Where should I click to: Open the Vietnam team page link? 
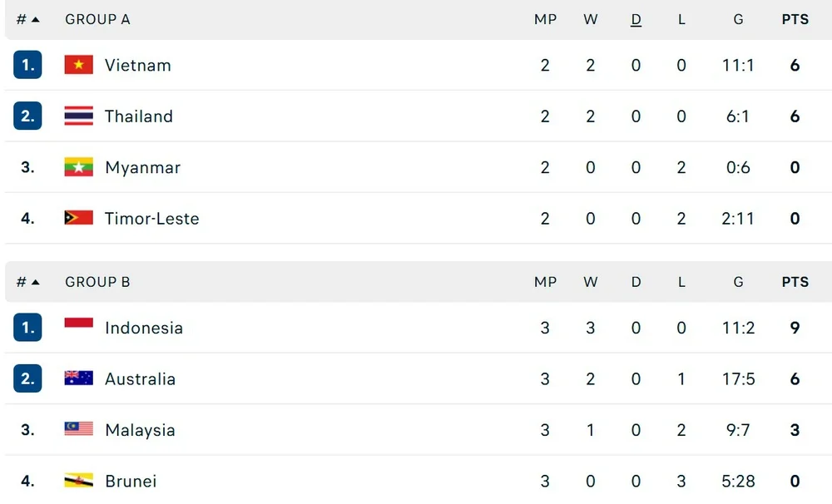[x=139, y=65]
